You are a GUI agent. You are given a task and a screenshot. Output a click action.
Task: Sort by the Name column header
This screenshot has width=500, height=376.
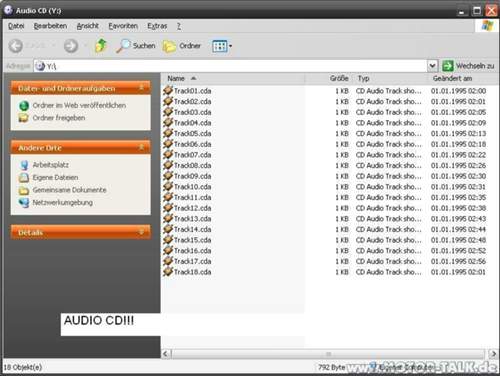[233, 78]
